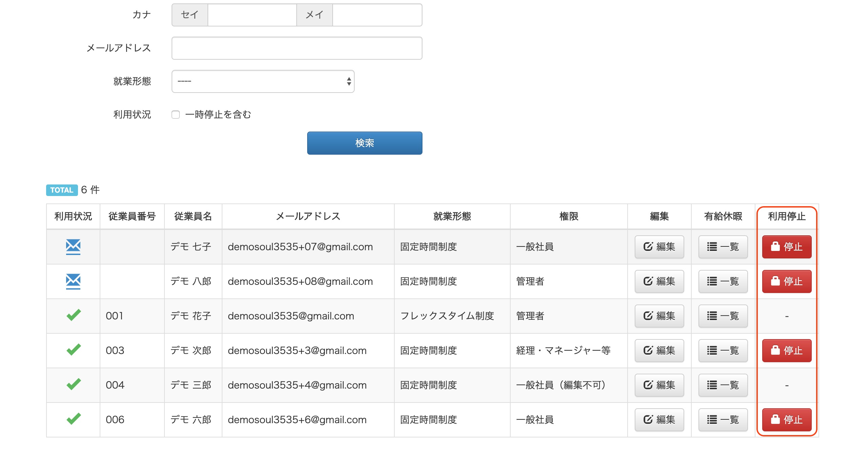Click the 検索 search button

click(364, 143)
